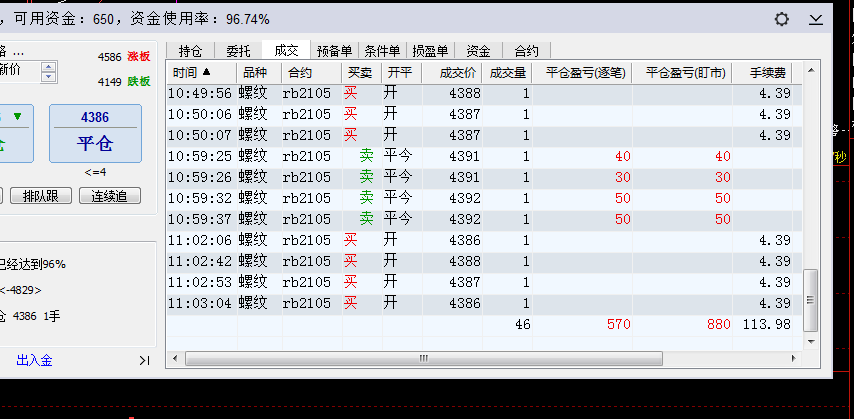854x419 pixels.
Task: Open the 预备单 tab
Action: (334, 51)
